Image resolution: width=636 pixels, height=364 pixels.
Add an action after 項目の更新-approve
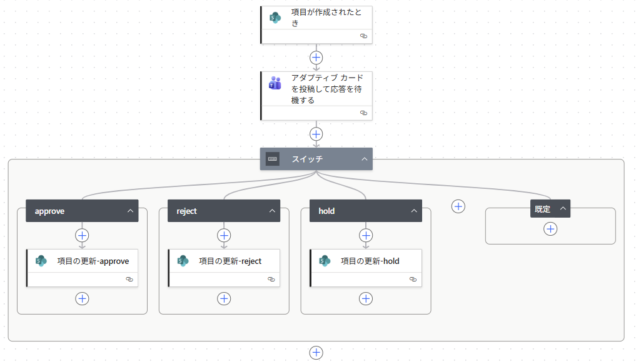click(x=82, y=298)
